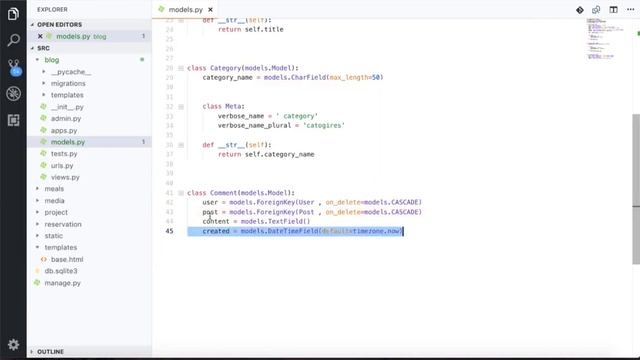Fold the __str__ method at line 36
This screenshot has width=640, height=360.
[x=181, y=145]
